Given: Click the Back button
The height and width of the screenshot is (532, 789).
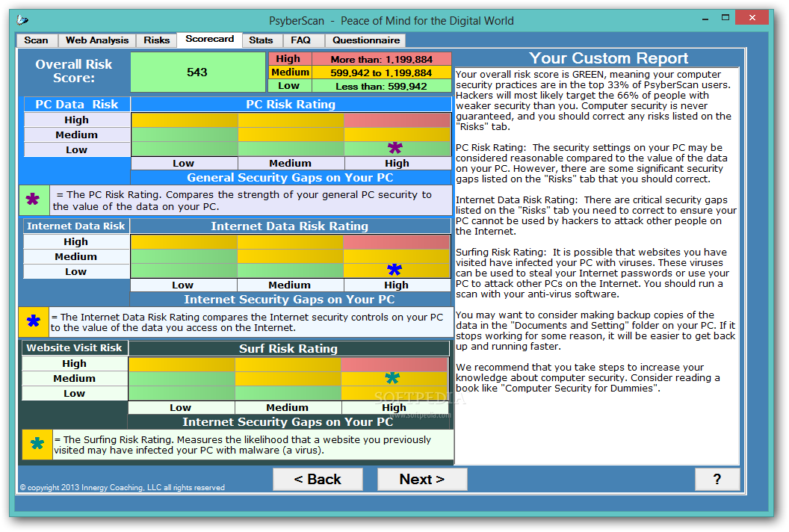Looking at the screenshot, I should point(318,479).
